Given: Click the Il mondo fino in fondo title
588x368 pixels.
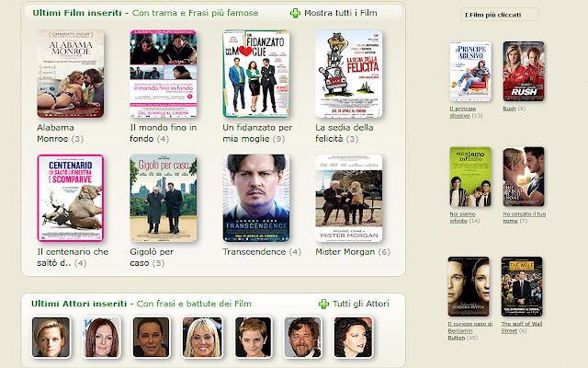Looking at the screenshot, I should click(x=164, y=132).
